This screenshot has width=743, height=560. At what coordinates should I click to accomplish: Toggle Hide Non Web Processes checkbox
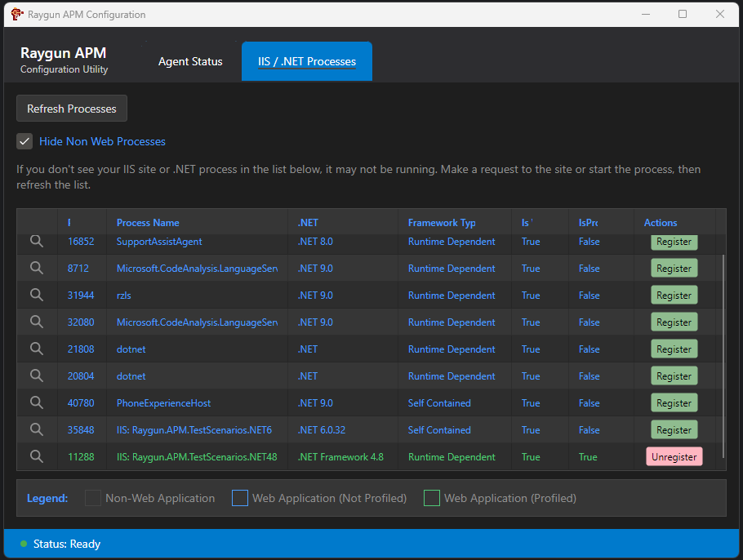(x=24, y=141)
